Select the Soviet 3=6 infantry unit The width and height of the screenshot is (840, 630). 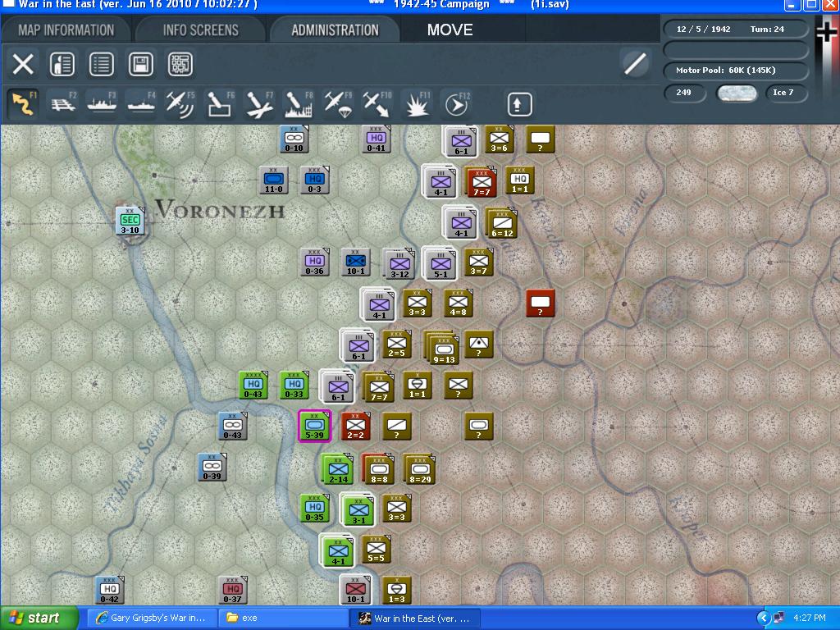coord(500,139)
